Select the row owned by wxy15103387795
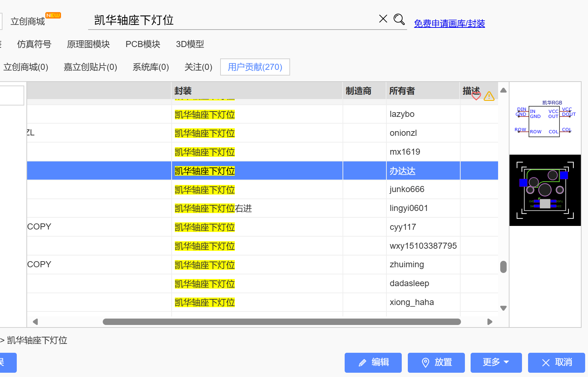This screenshot has height=377, width=588. (263, 246)
